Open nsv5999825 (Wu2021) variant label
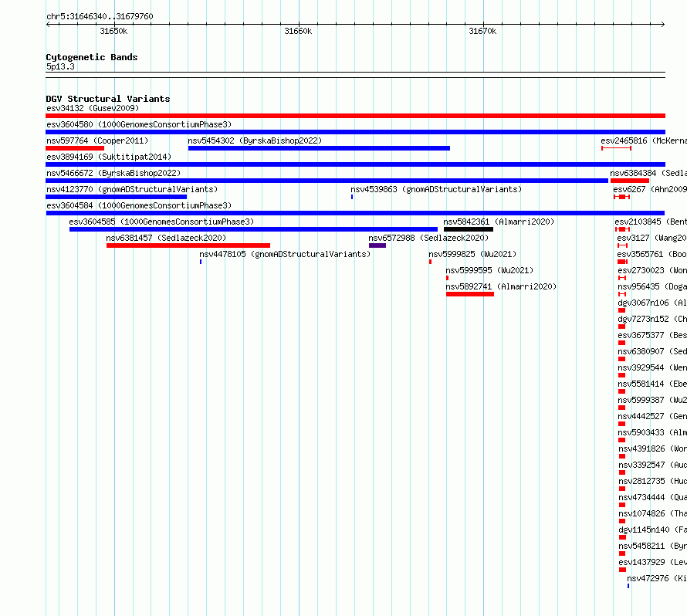The image size is (687, 616). pyautogui.click(x=472, y=254)
